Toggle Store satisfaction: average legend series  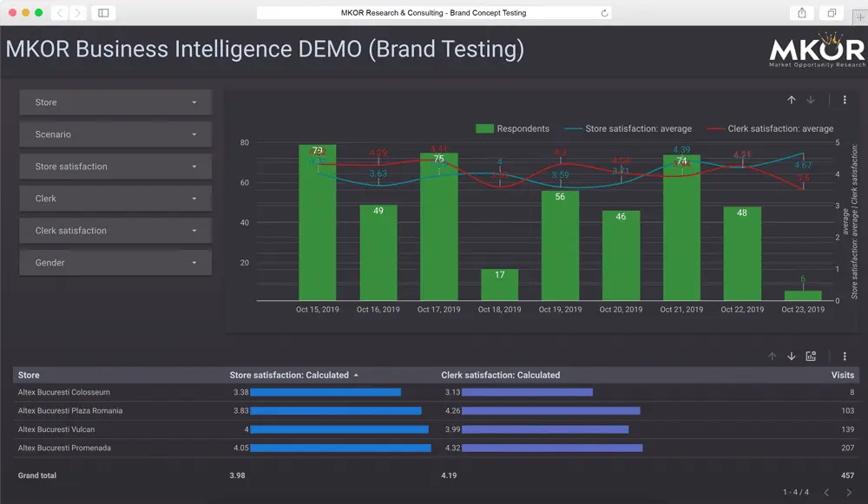tap(628, 128)
